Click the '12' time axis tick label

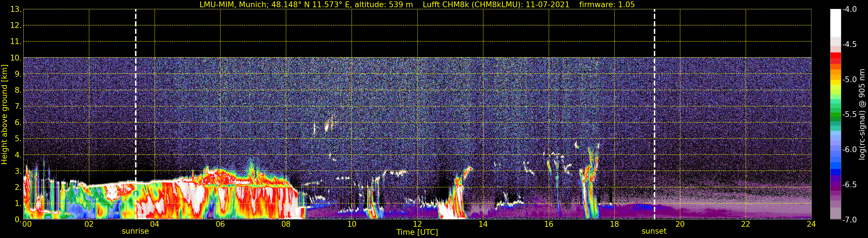coord(417,224)
